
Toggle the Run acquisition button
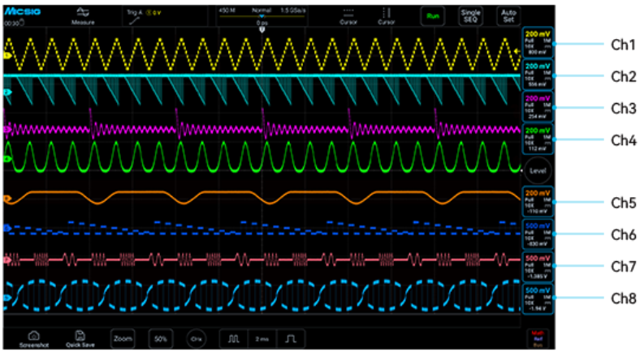coord(433,16)
